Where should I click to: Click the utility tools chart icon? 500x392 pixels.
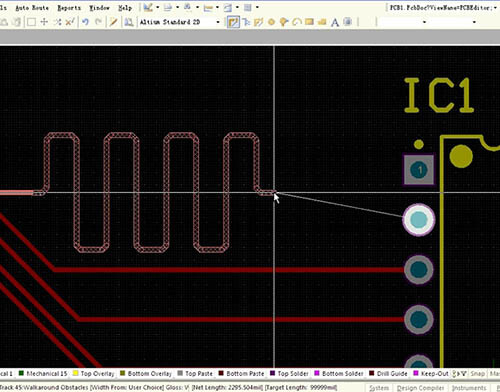pyautogui.click(x=149, y=7)
